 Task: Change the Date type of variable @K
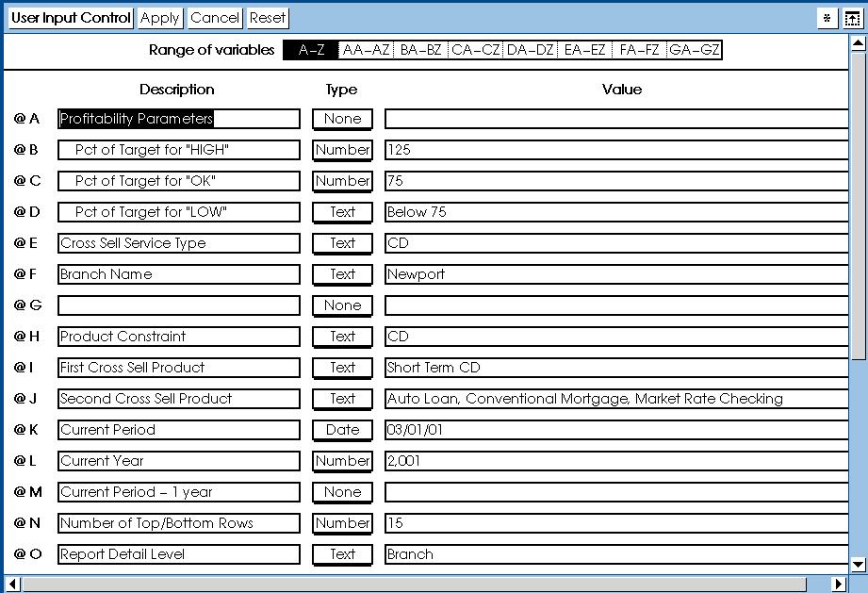(343, 430)
